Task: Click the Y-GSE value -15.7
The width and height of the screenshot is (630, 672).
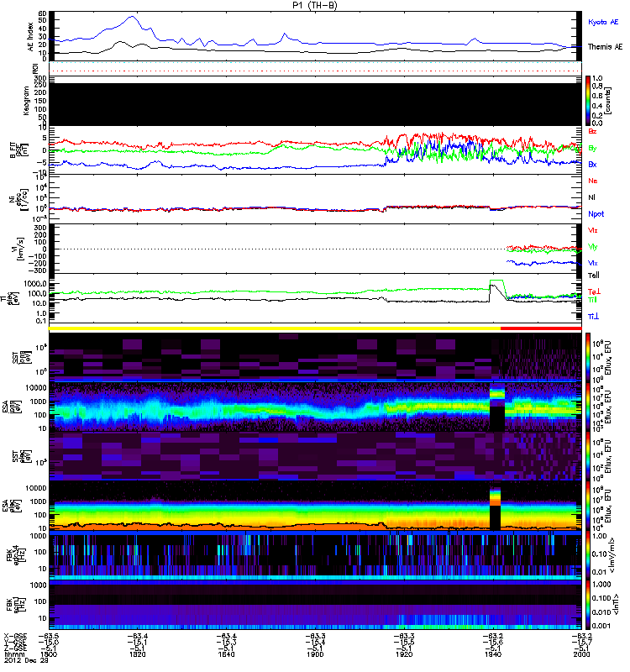Action: pyautogui.click(x=581, y=642)
